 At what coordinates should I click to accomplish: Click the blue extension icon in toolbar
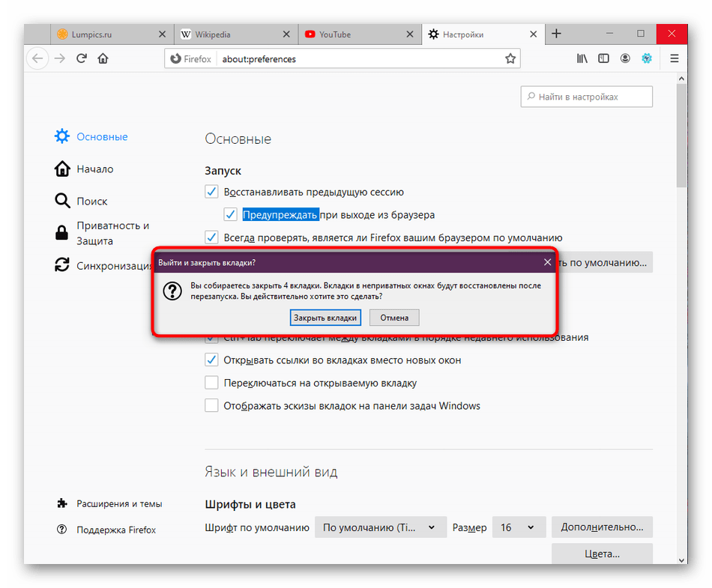[x=647, y=58]
